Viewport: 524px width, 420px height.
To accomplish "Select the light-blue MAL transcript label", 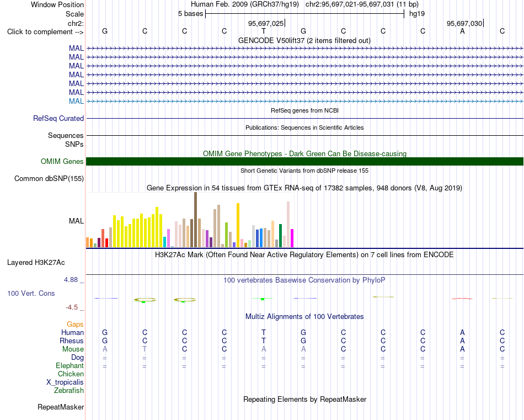I will (x=76, y=102).
